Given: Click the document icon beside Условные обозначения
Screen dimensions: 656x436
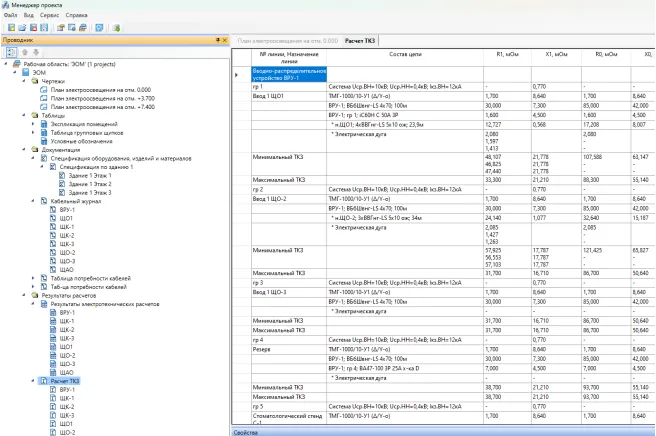Looking at the screenshot, I should (44, 140).
